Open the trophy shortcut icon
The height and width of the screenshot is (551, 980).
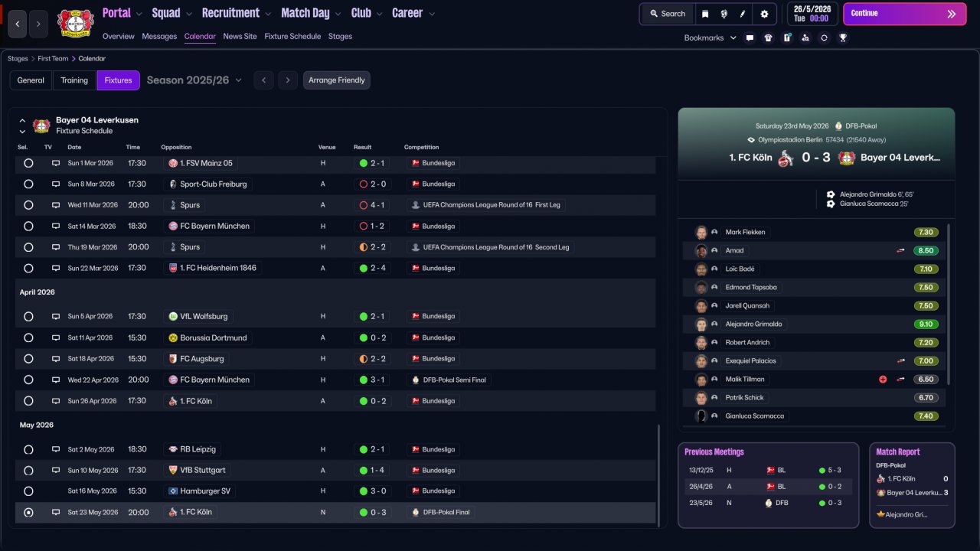pyautogui.click(x=843, y=37)
